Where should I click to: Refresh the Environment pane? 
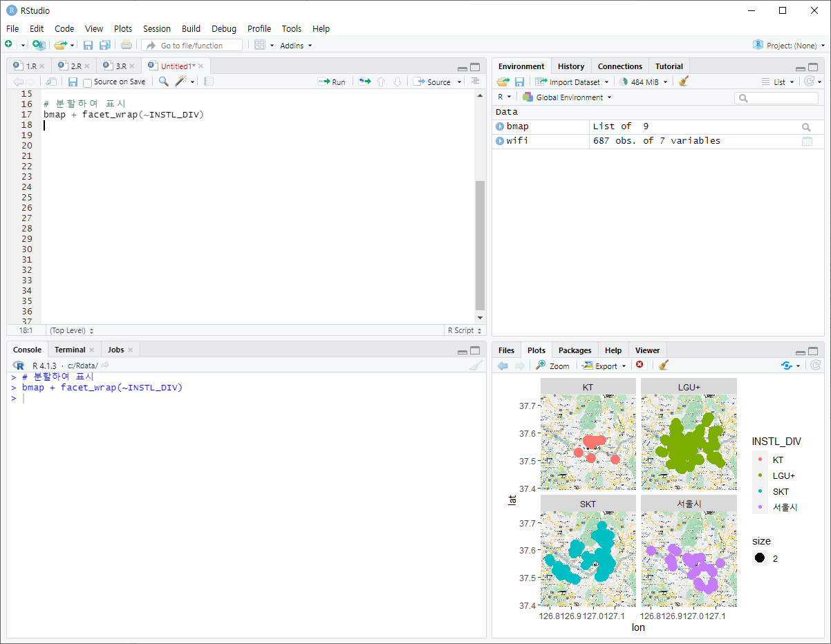[810, 82]
